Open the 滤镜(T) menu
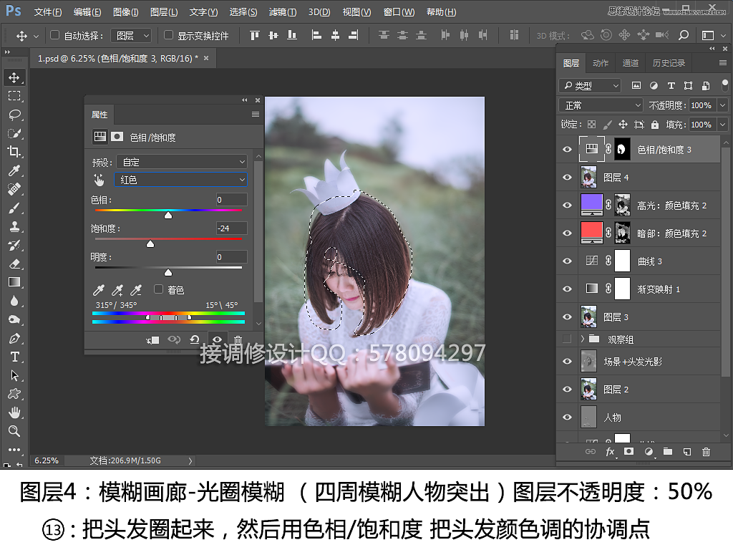Viewport: 733px width, 560px height. click(282, 11)
